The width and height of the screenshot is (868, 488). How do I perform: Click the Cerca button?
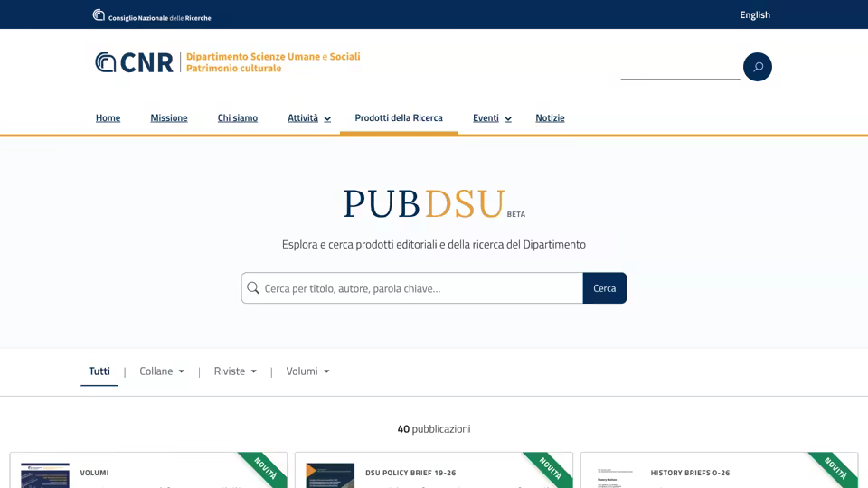[605, 288]
